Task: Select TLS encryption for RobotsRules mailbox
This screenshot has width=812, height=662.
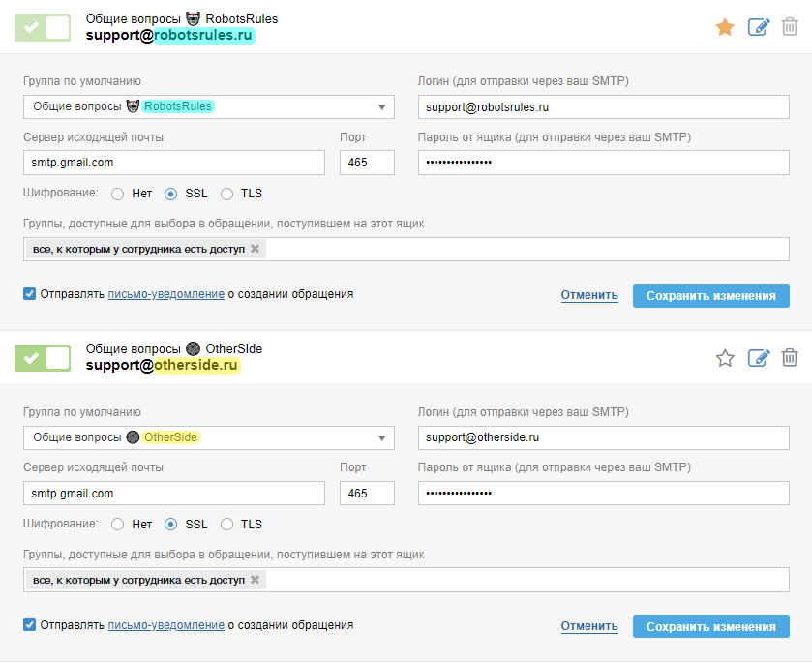Action: 227,194
